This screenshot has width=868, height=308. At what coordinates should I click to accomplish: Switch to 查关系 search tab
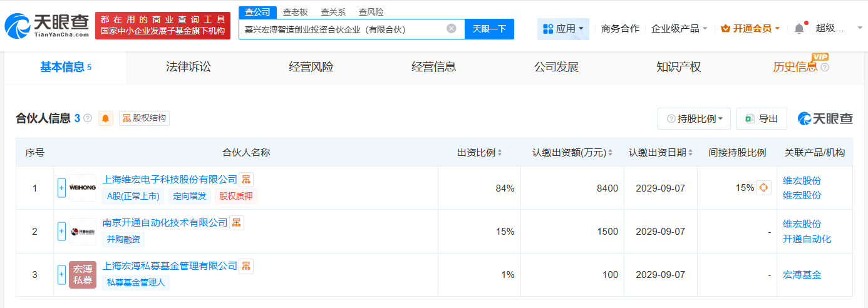point(333,12)
